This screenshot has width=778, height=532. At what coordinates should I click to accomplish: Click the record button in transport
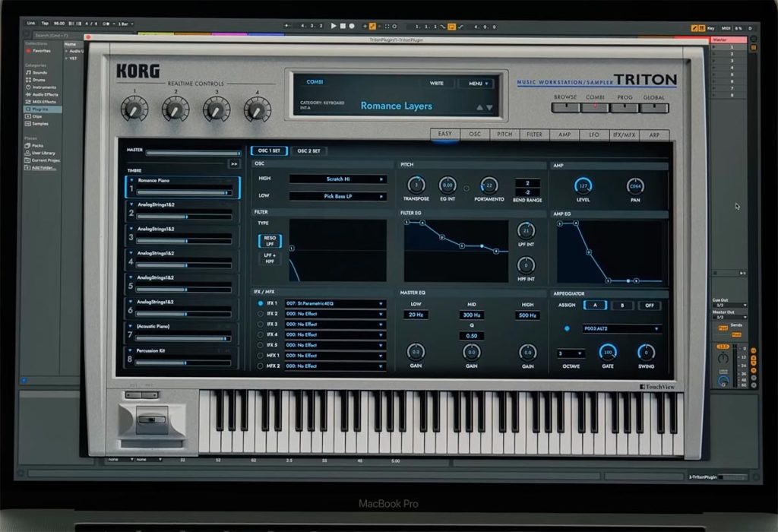[352, 26]
